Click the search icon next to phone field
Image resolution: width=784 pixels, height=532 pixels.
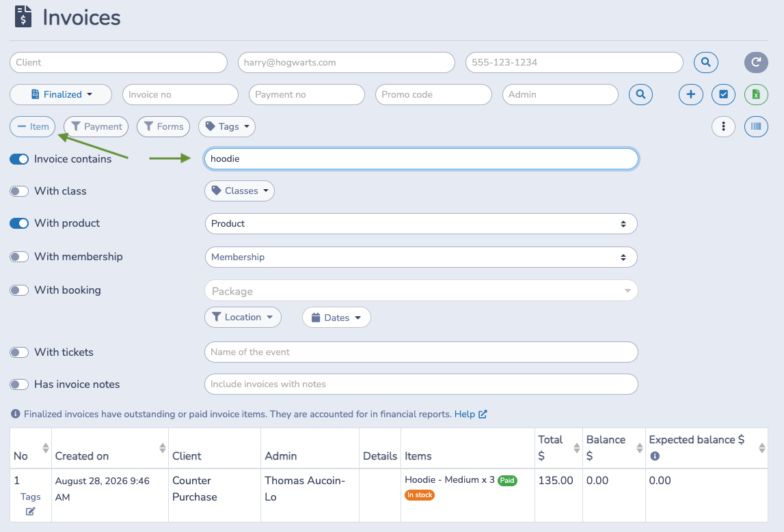click(x=705, y=62)
